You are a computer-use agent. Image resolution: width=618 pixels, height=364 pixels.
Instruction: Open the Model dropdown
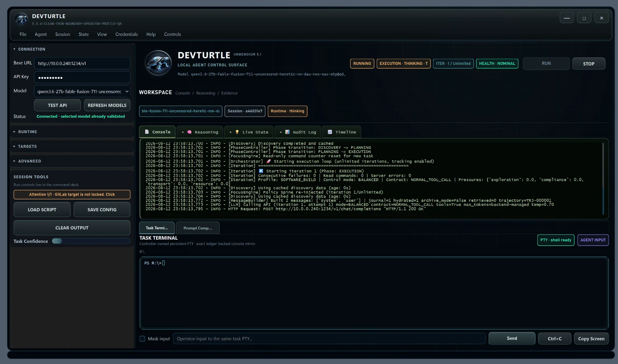point(82,91)
